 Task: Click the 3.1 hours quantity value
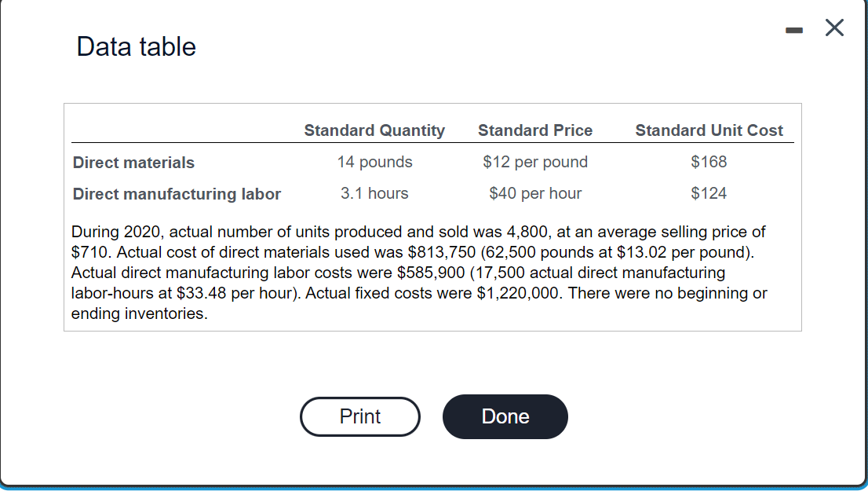tap(374, 193)
